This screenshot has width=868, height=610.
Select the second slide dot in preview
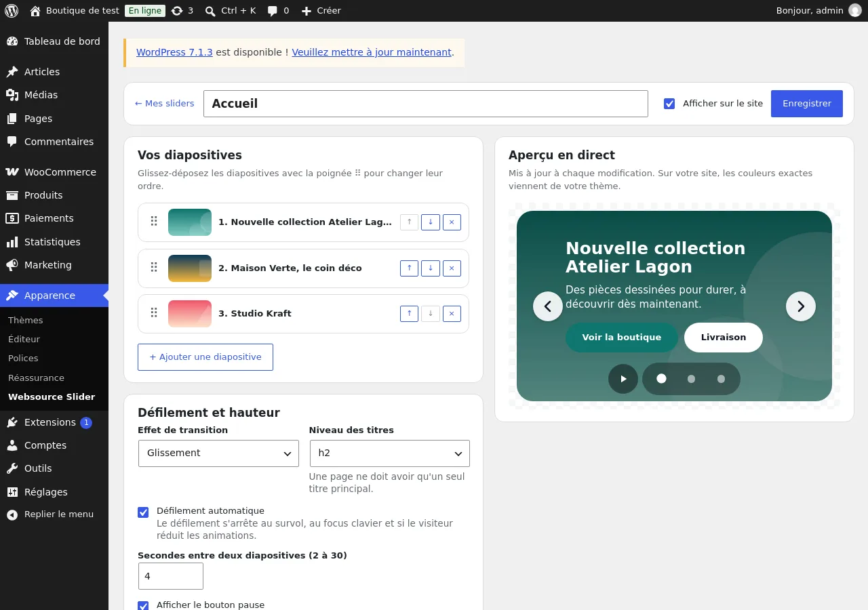pyautogui.click(x=691, y=379)
